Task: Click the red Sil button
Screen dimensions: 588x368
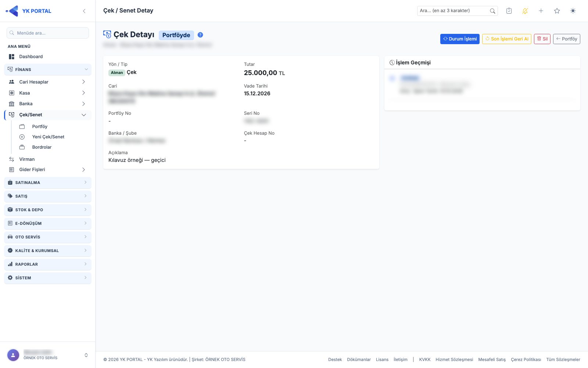Action: 542,39
